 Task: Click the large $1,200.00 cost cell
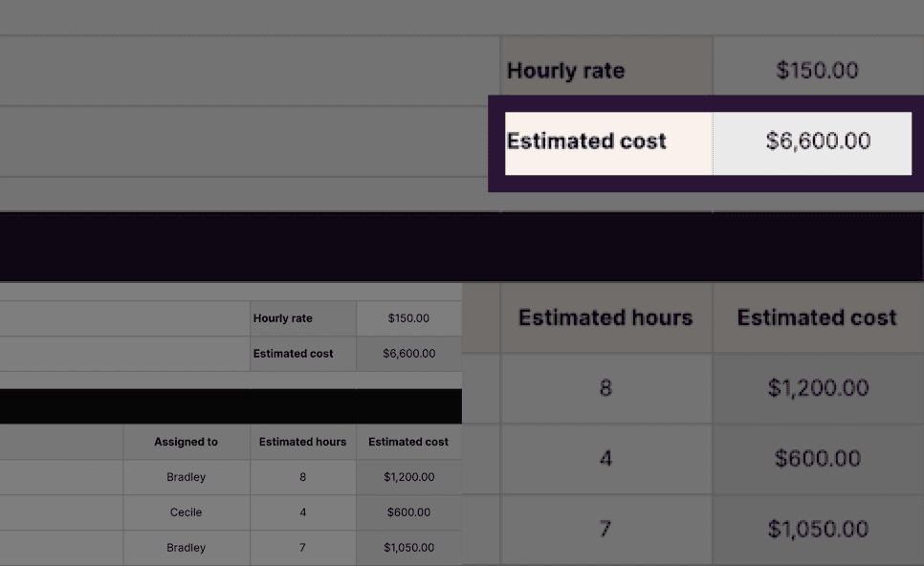[x=817, y=388]
